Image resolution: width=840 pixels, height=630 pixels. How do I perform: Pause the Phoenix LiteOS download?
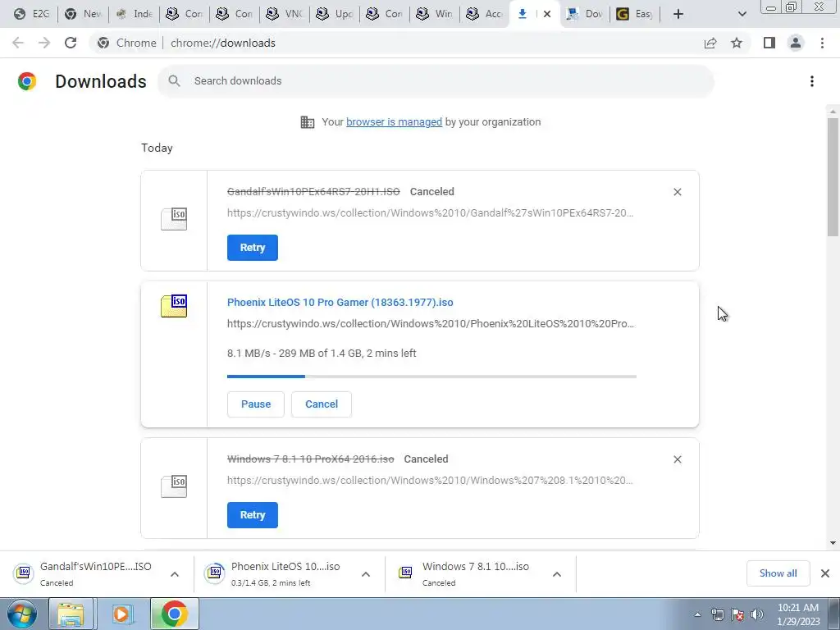(x=256, y=404)
